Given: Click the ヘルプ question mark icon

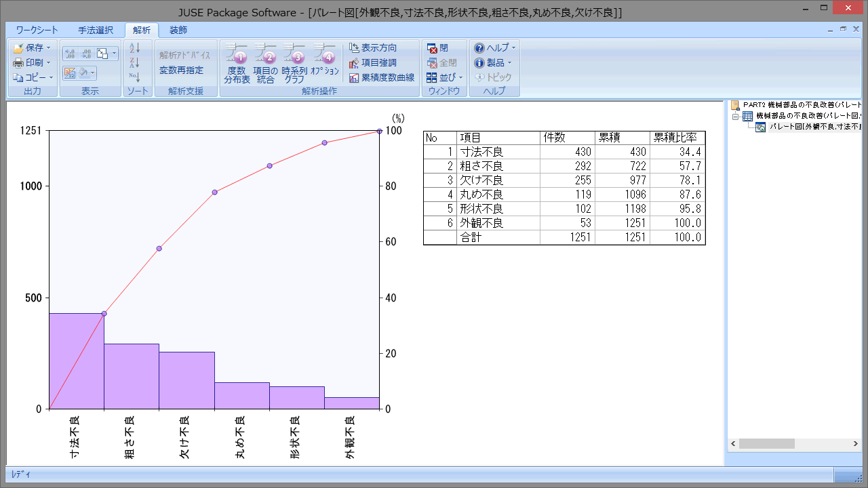Looking at the screenshot, I should 479,48.
